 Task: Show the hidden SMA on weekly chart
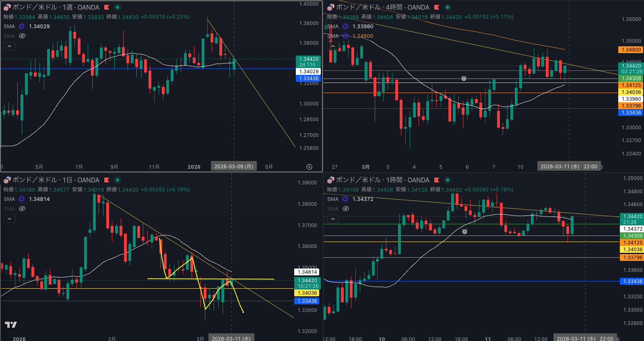click(x=22, y=36)
